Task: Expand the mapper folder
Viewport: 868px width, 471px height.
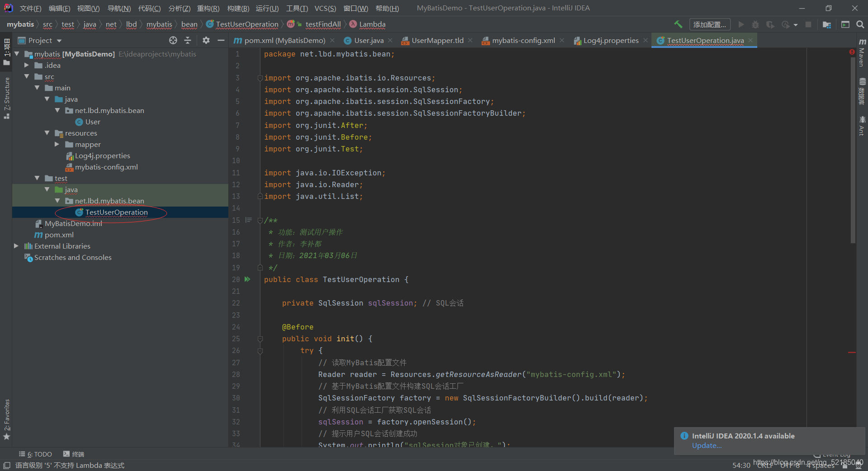Action: [57, 144]
